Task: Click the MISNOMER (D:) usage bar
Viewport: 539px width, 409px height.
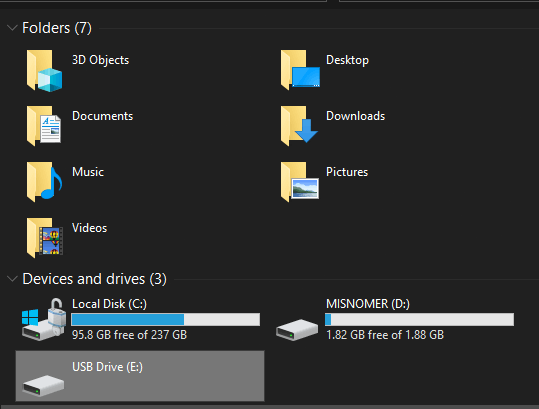Action: (x=419, y=319)
